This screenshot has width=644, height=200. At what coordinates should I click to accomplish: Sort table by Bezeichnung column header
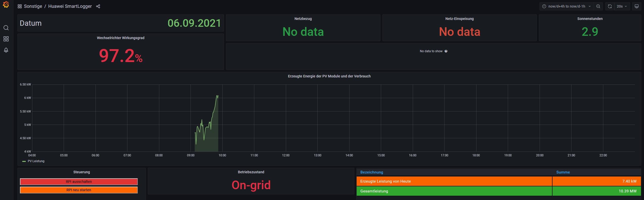pos(372,172)
